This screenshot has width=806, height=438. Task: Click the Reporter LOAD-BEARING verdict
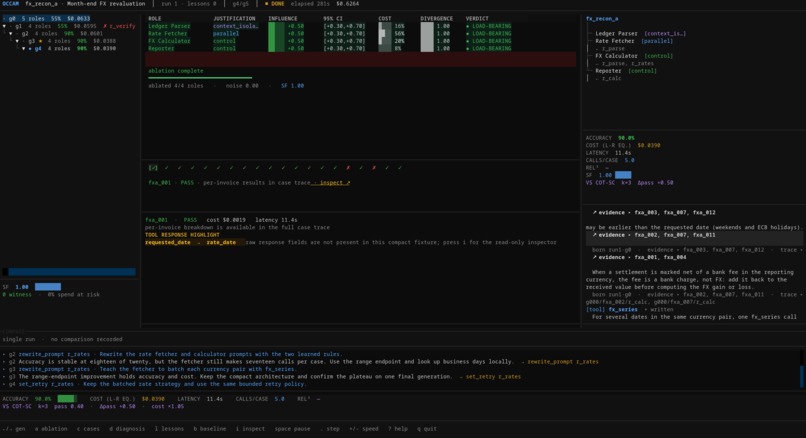click(x=488, y=48)
